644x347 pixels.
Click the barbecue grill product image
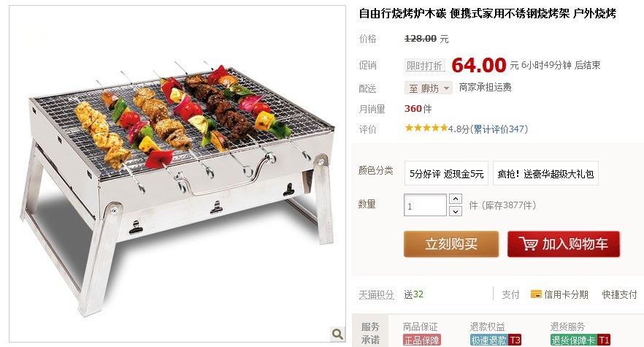click(x=177, y=174)
